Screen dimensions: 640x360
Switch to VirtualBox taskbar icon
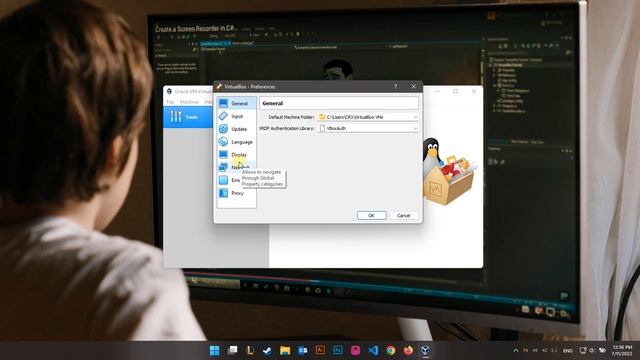[x=426, y=350]
